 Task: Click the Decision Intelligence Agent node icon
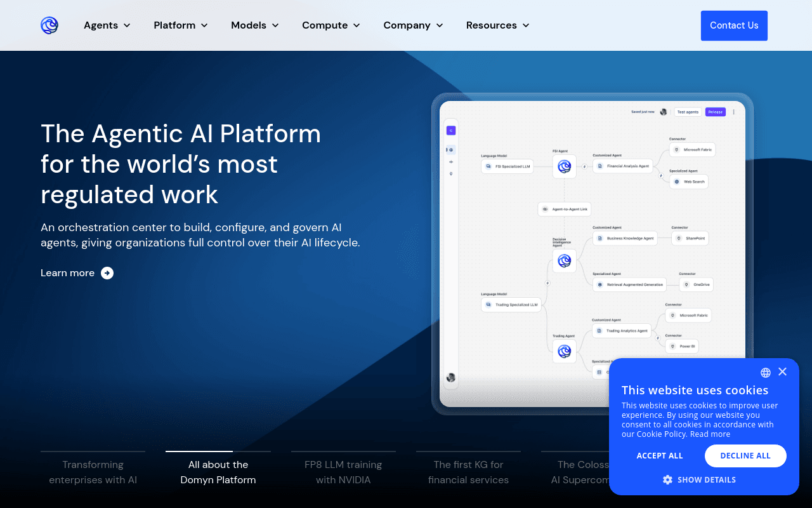564,260
